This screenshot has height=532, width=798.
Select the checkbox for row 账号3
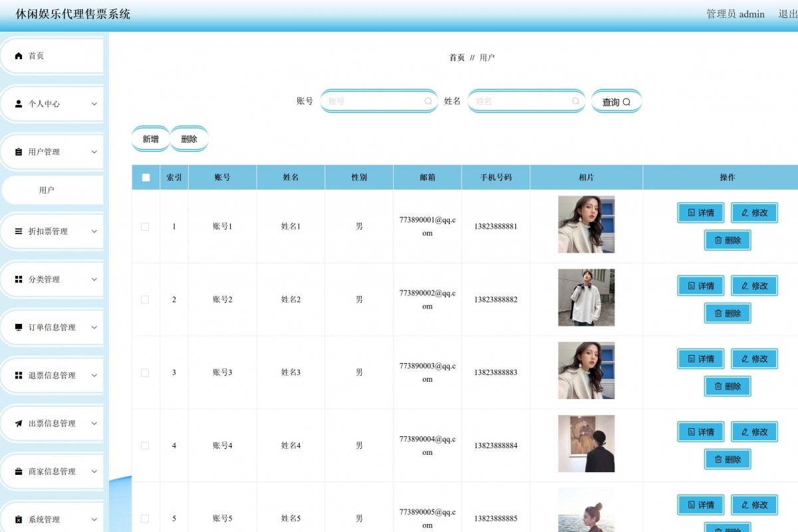coord(145,372)
